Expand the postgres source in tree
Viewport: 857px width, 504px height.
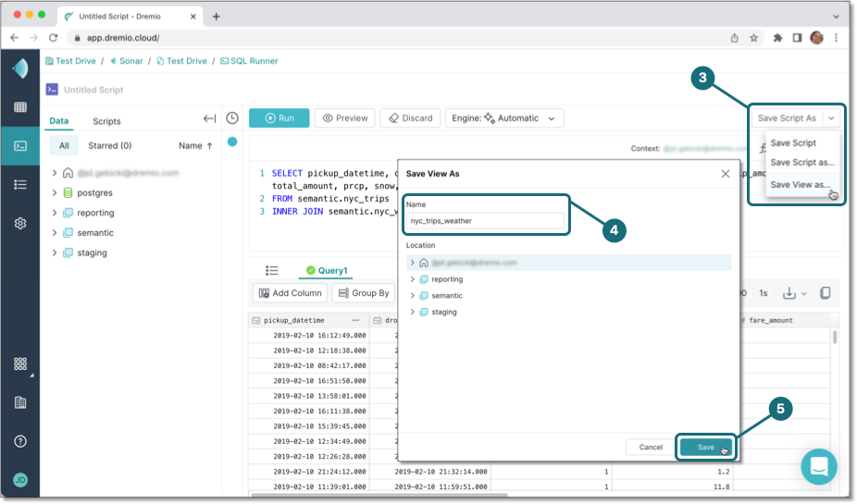pos(56,192)
